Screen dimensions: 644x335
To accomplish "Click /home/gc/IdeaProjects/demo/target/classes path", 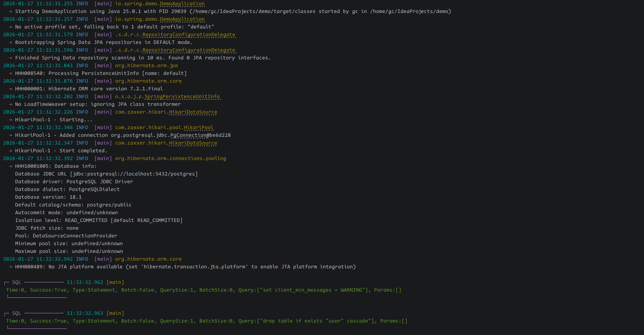I will click(254, 12).
